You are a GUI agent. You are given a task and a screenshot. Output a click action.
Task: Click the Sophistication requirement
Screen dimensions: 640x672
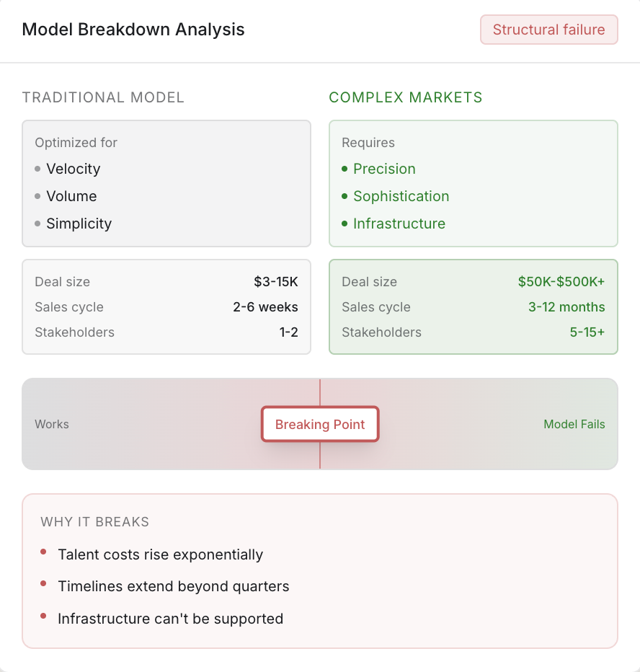[401, 196]
